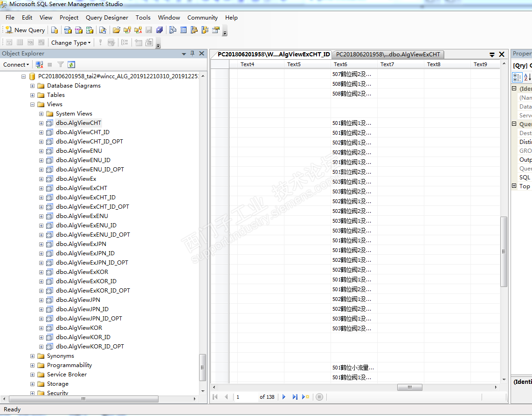Collapse the Views folder node

click(x=32, y=104)
